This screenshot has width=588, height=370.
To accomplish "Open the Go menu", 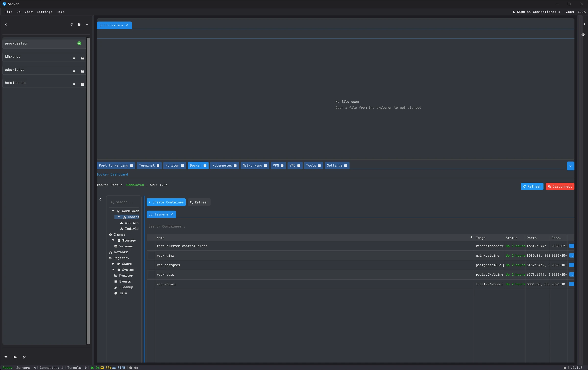I will (19, 12).
